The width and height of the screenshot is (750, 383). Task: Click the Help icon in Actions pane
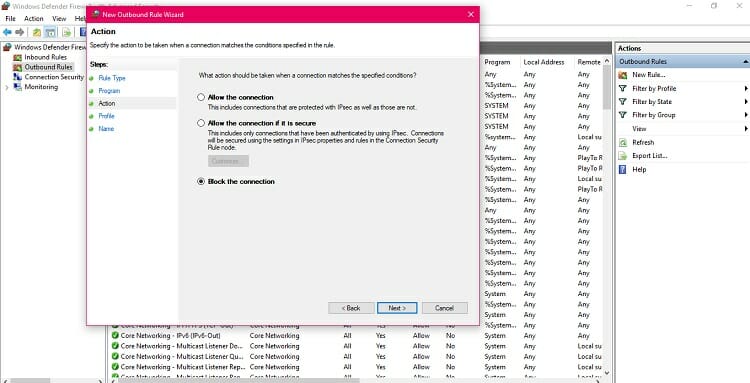(622, 169)
